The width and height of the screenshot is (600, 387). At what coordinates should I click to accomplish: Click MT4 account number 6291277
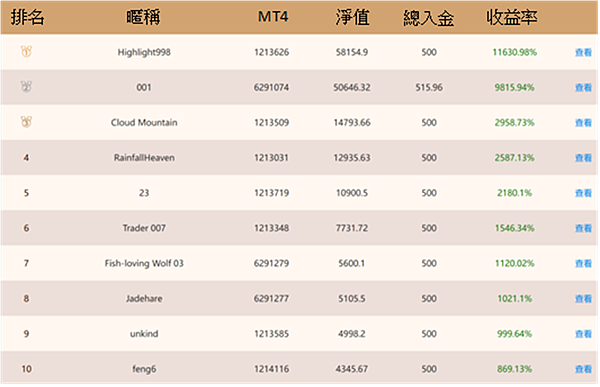pyautogui.click(x=271, y=299)
